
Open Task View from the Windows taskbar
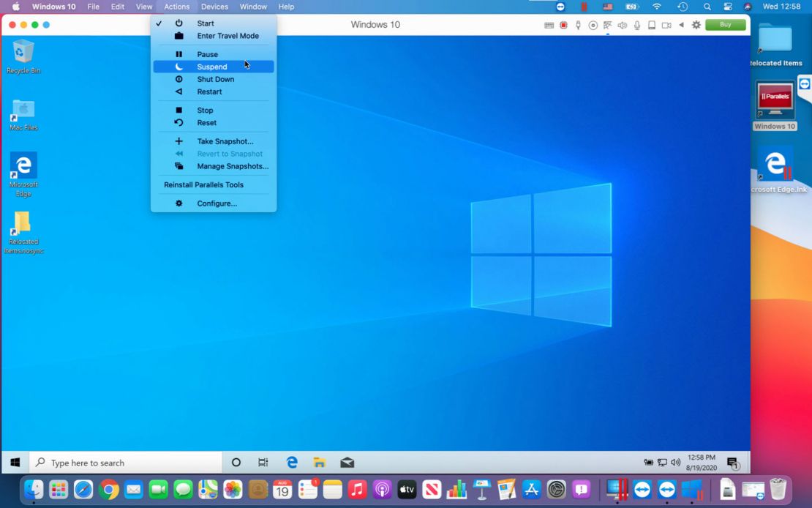[263, 462]
